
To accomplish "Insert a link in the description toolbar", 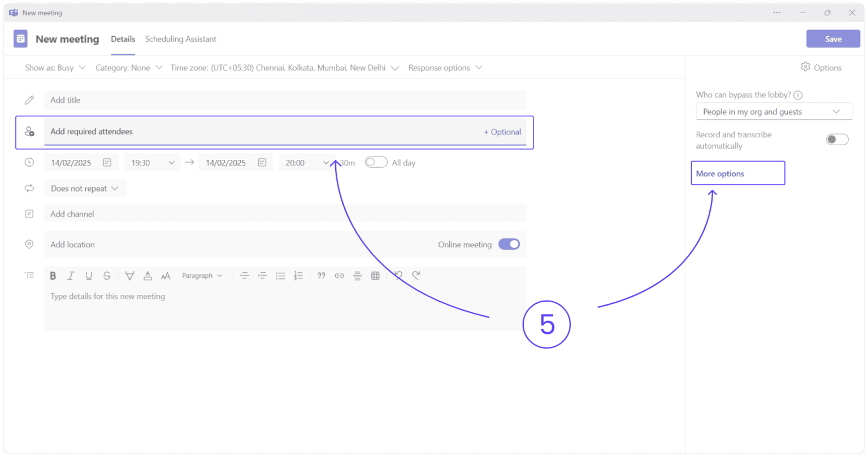I will (x=339, y=275).
